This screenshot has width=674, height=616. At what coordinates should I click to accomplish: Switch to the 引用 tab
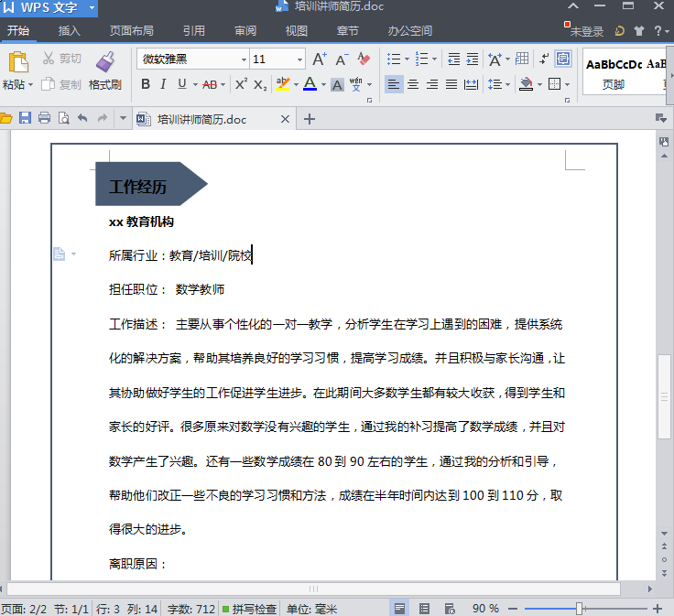point(194,30)
